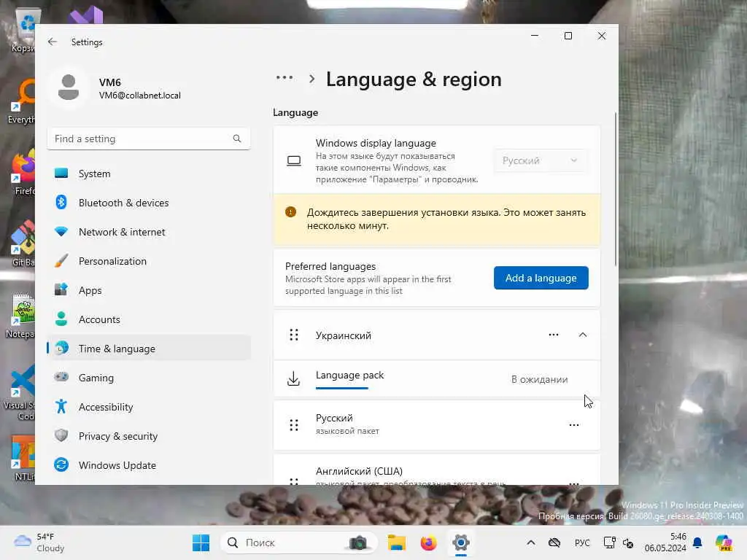Viewport: 747px width, 560px height.
Task: Collapse the Украинский language entry
Action: click(x=583, y=335)
